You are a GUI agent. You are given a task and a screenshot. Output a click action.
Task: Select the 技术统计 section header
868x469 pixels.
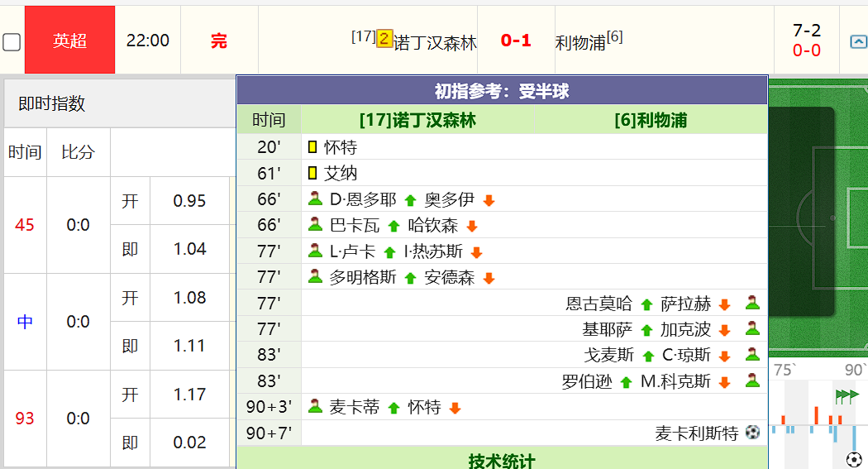pyautogui.click(x=502, y=460)
